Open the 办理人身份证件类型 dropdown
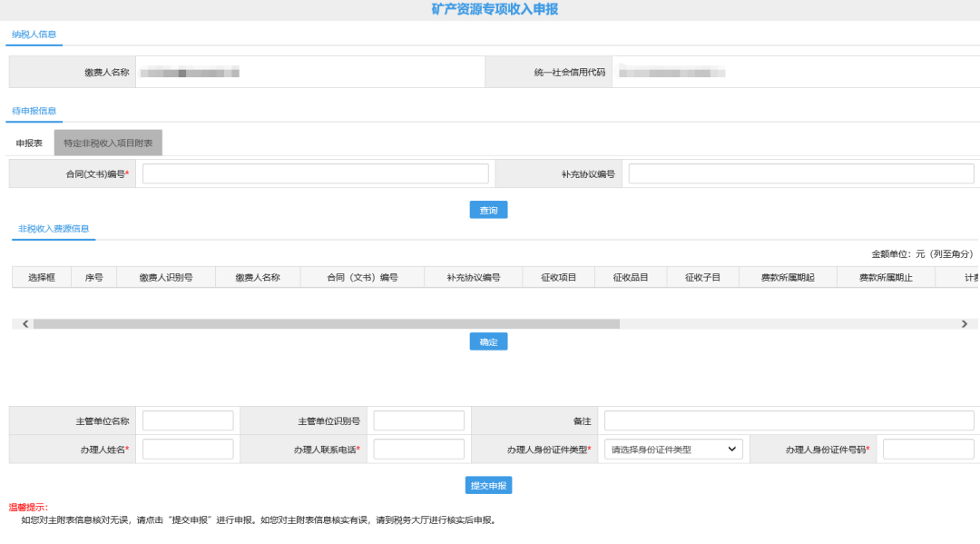980x544 pixels. tap(673, 449)
